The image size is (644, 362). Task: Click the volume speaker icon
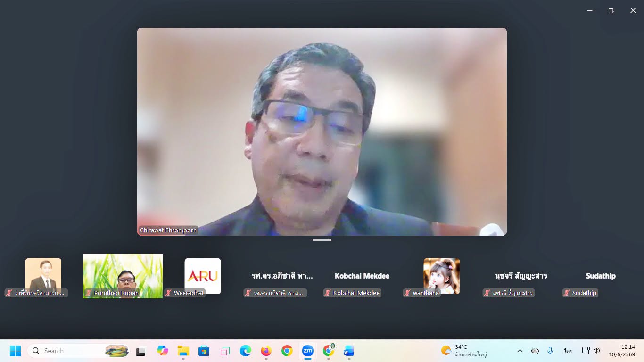[597, 351]
